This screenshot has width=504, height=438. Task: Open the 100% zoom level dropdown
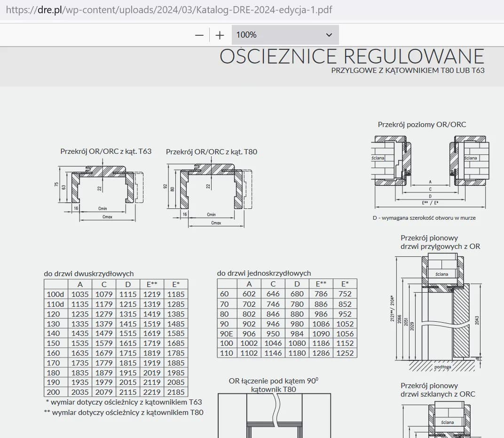284,35
